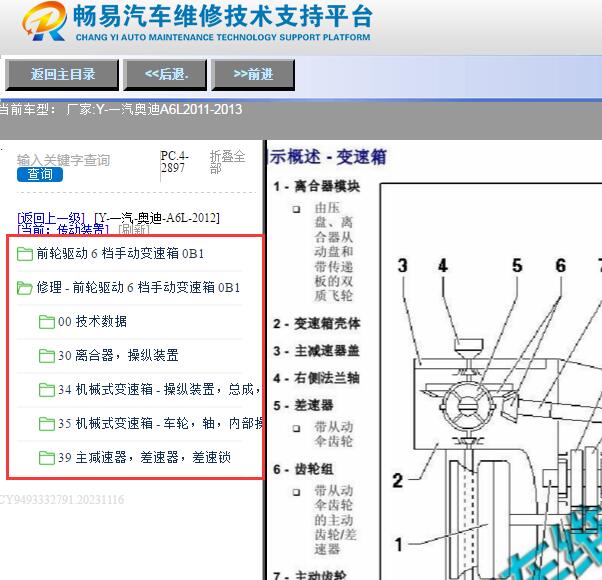Image resolution: width=602 pixels, height=580 pixels.
Task: Click the [Y-一汽-奥迪-A6L-2012] breadcrumb text
Action: [x=157, y=218]
